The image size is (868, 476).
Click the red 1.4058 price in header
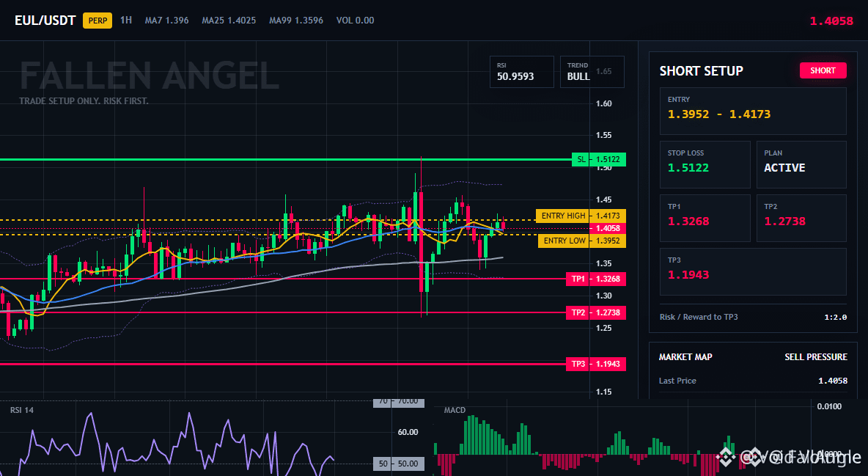pos(831,21)
